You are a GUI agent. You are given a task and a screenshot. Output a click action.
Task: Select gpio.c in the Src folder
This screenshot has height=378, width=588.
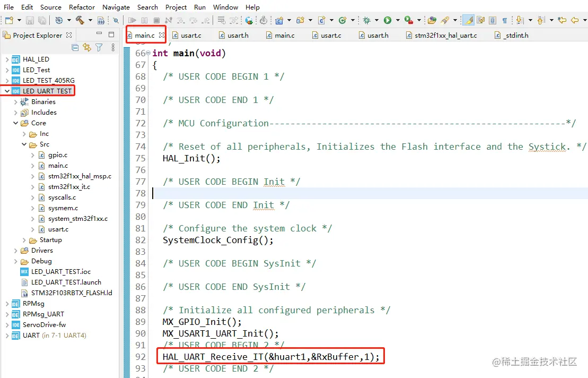coord(58,154)
